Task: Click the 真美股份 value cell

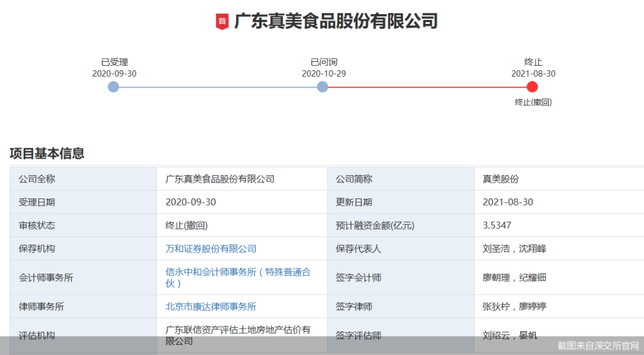Action: pos(559,178)
